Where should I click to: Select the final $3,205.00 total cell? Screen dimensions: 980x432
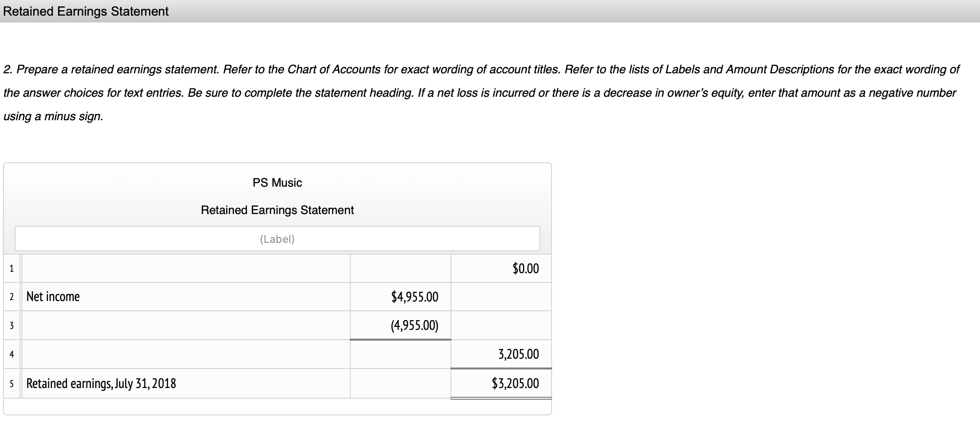pos(500,384)
